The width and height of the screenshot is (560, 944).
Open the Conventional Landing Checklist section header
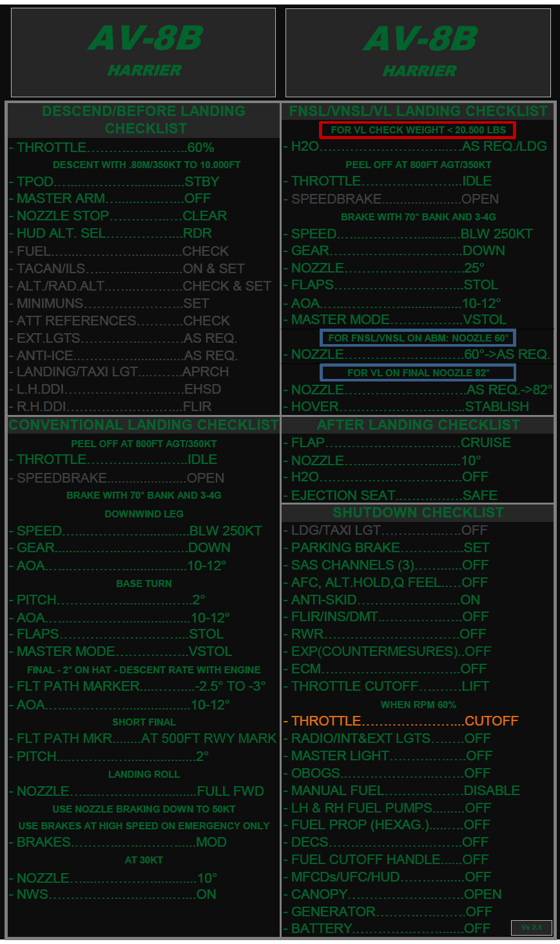[143, 425]
